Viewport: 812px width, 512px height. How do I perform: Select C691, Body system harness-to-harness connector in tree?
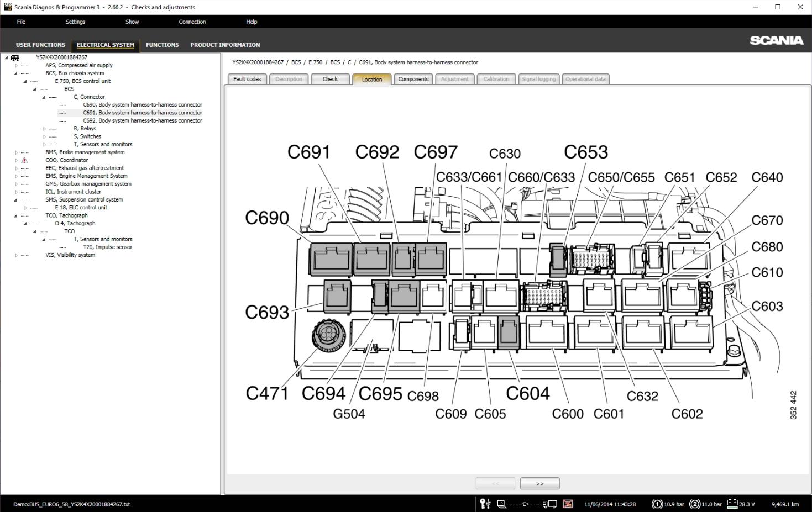click(x=143, y=113)
